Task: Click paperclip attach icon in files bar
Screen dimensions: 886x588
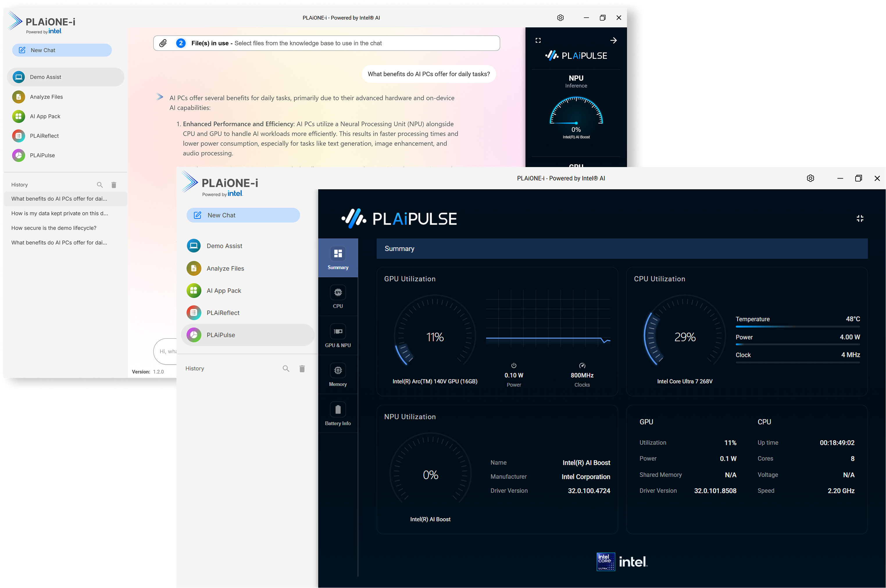Action: pyautogui.click(x=163, y=43)
